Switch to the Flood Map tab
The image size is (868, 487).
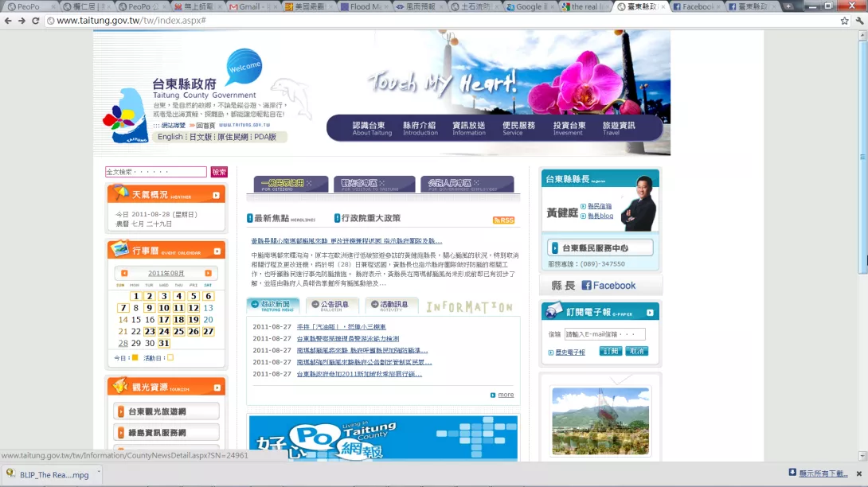click(x=362, y=6)
